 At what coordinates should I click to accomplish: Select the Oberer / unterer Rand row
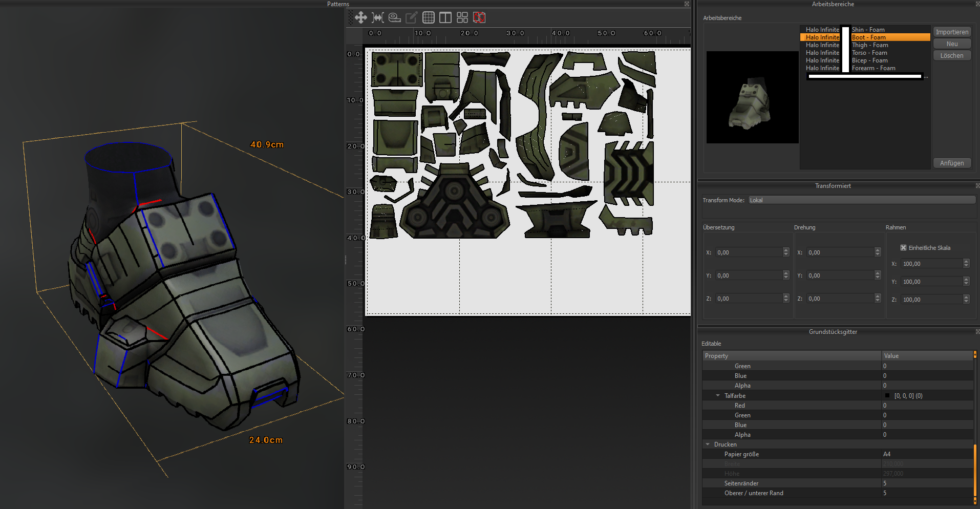pyautogui.click(x=838, y=493)
